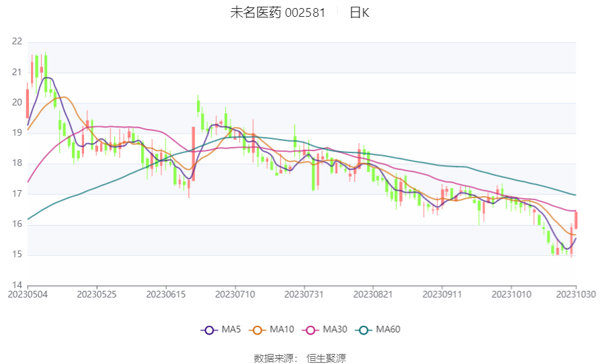The image size is (600, 364).
Task: Click the 恒生聚源 data source text
Action: click(x=326, y=358)
